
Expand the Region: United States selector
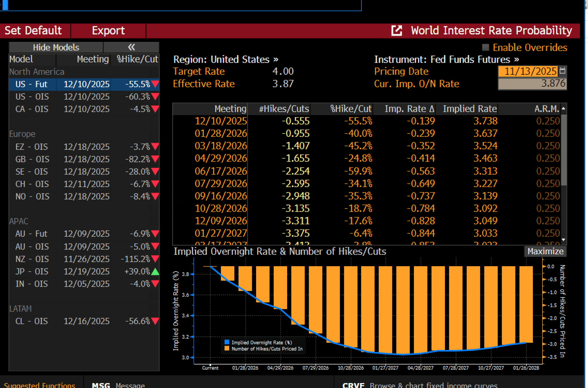[x=226, y=59]
